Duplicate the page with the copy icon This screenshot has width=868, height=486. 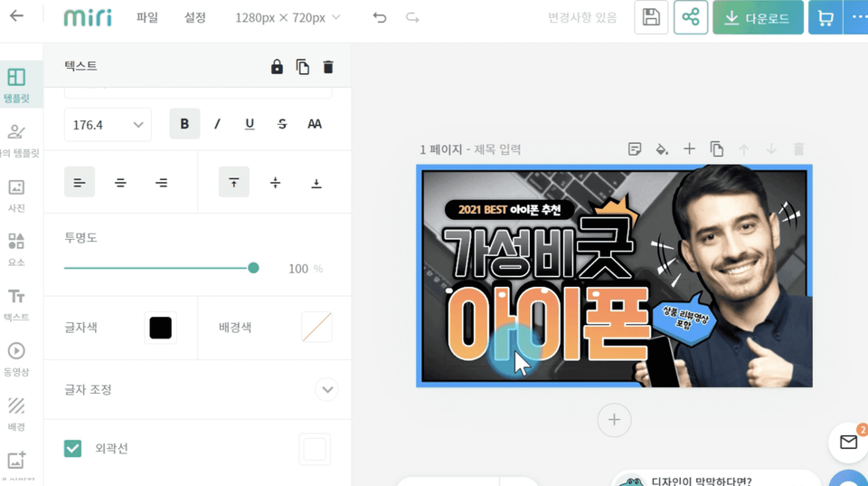click(717, 149)
